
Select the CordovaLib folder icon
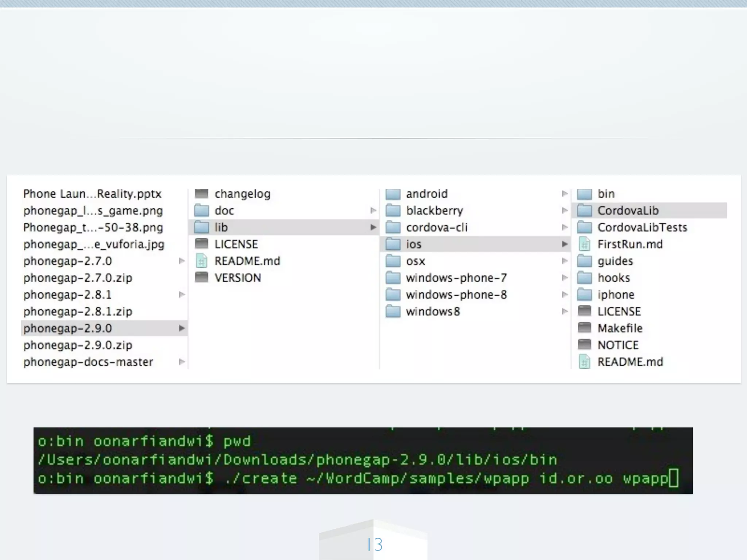click(x=584, y=210)
